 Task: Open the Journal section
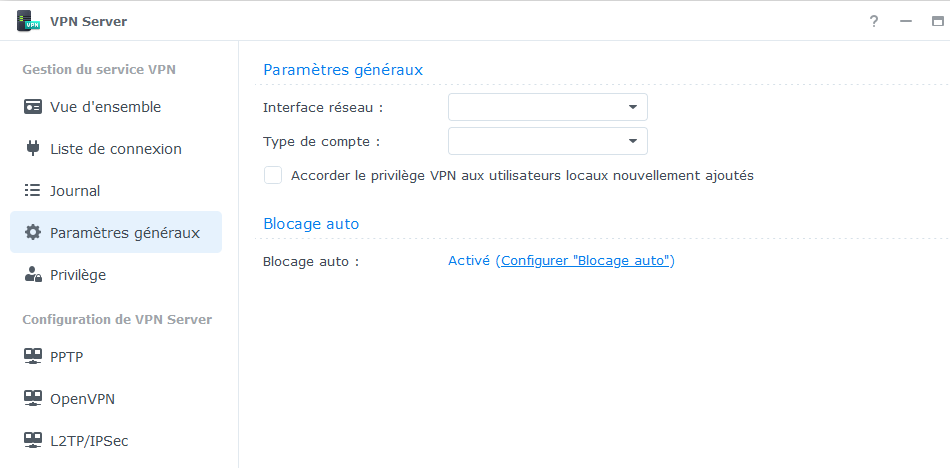click(x=75, y=191)
